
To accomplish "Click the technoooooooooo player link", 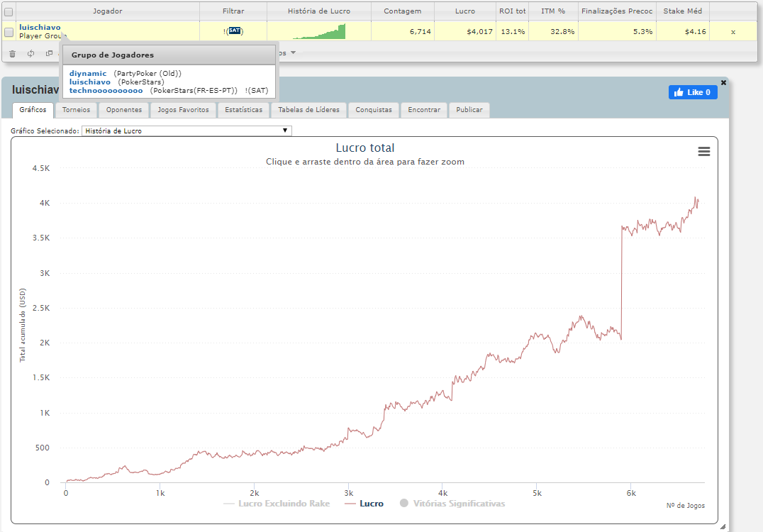I will click(106, 91).
